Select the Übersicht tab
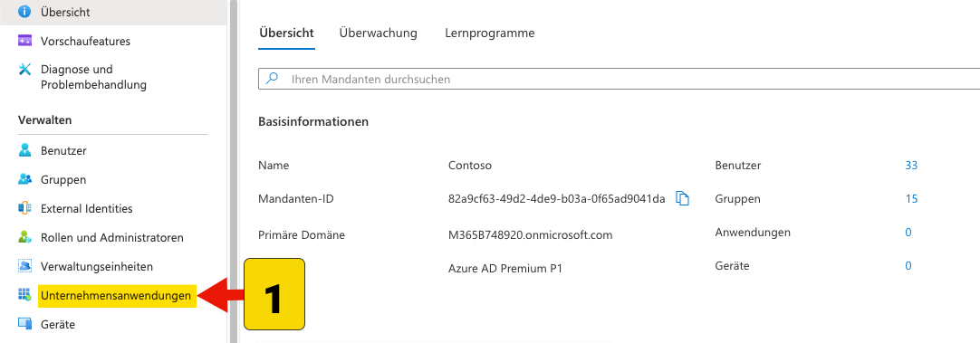Screen dimensions: 980x343 coord(286,33)
